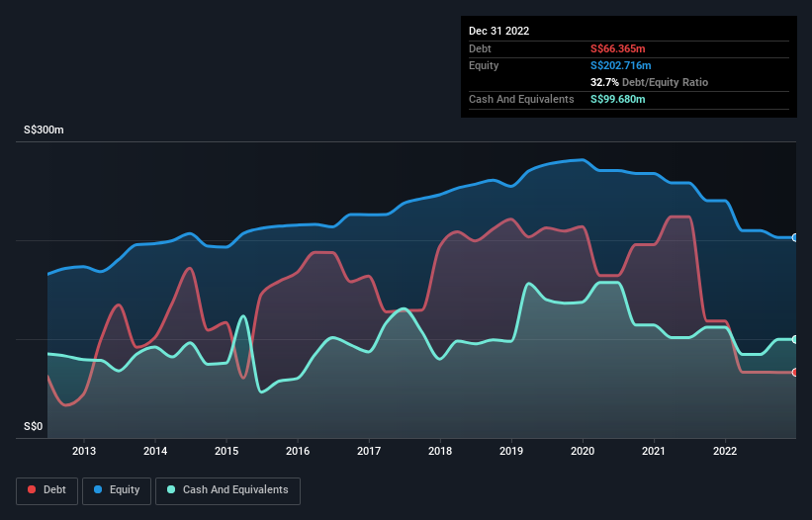
Task: Select the 2013 x-axis label
Action: [84, 451]
